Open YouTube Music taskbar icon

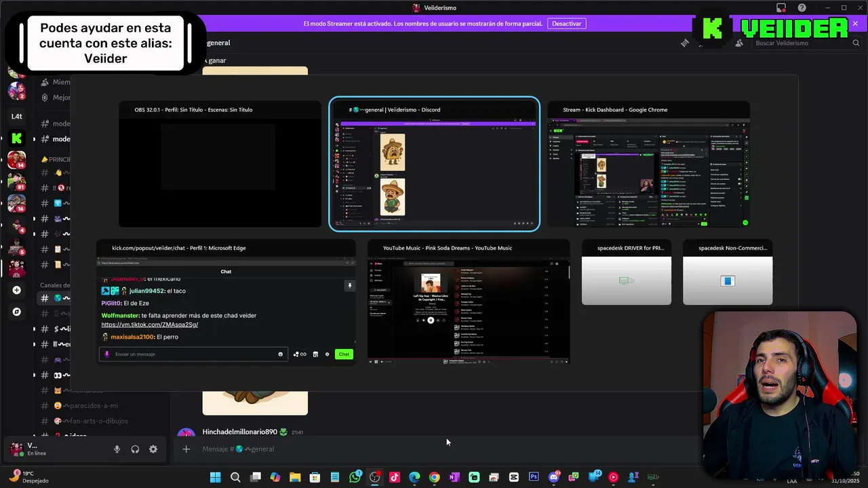(614, 477)
